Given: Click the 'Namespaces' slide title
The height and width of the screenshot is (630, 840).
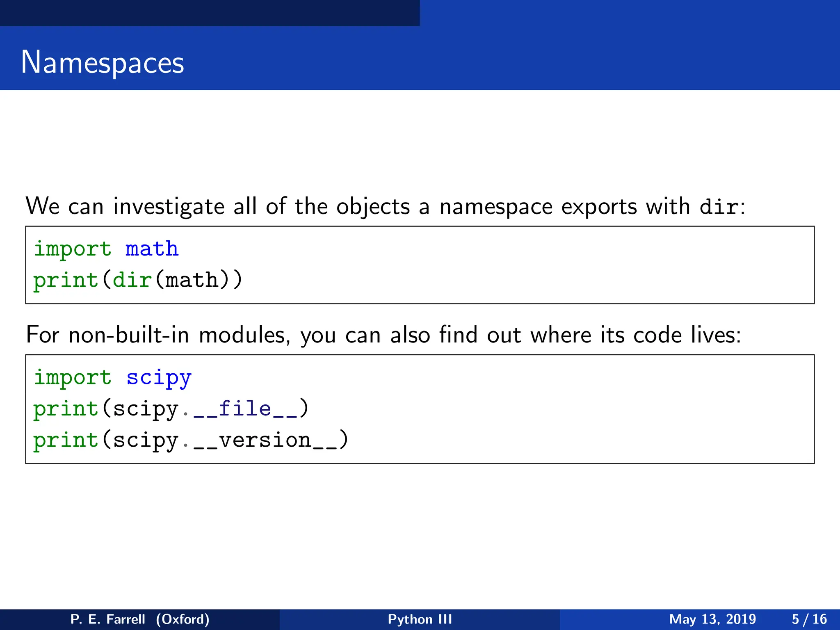Looking at the screenshot, I should [103, 62].
